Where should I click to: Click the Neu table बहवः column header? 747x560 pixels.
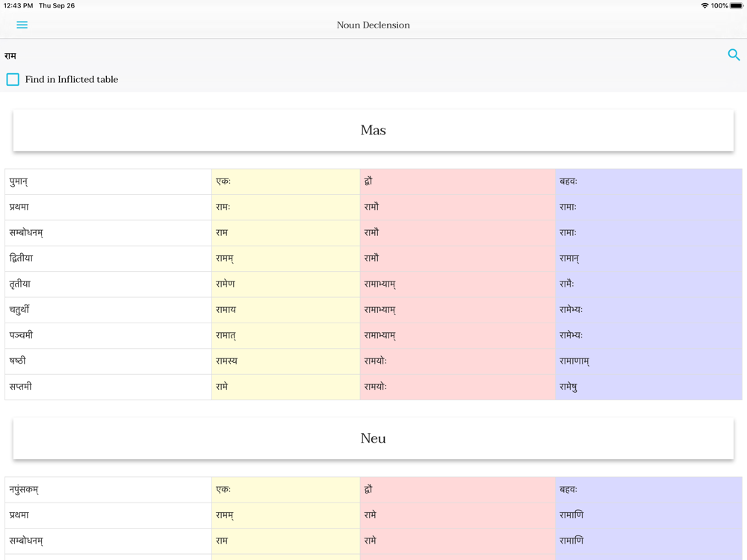(648, 490)
